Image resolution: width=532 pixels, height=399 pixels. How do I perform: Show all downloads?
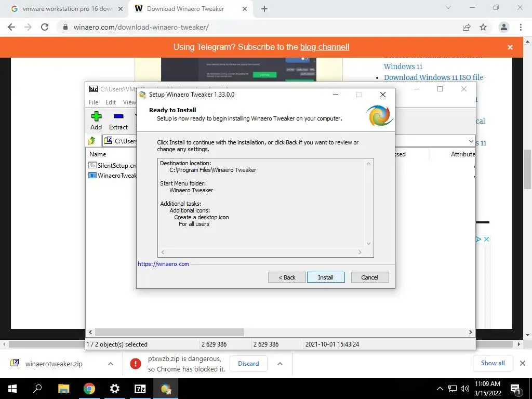493,363
